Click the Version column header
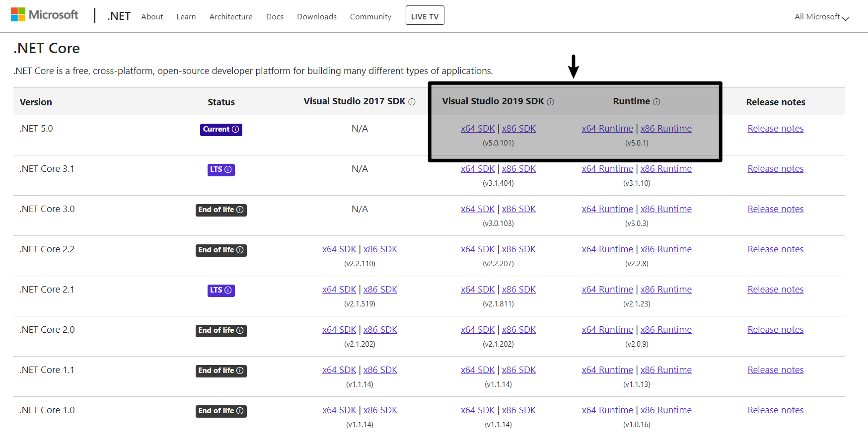Screen dimensions: 868x446 pyautogui.click(x=36, y=102)
